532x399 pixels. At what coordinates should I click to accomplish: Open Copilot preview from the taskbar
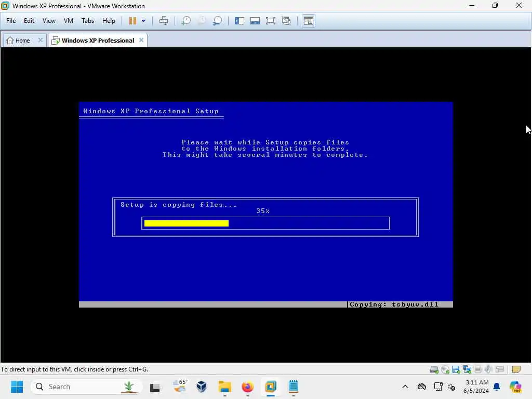[515, 387]
